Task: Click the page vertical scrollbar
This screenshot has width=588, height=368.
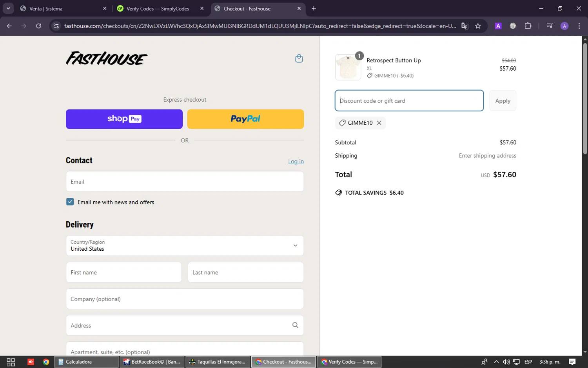Action: (585, 98)
